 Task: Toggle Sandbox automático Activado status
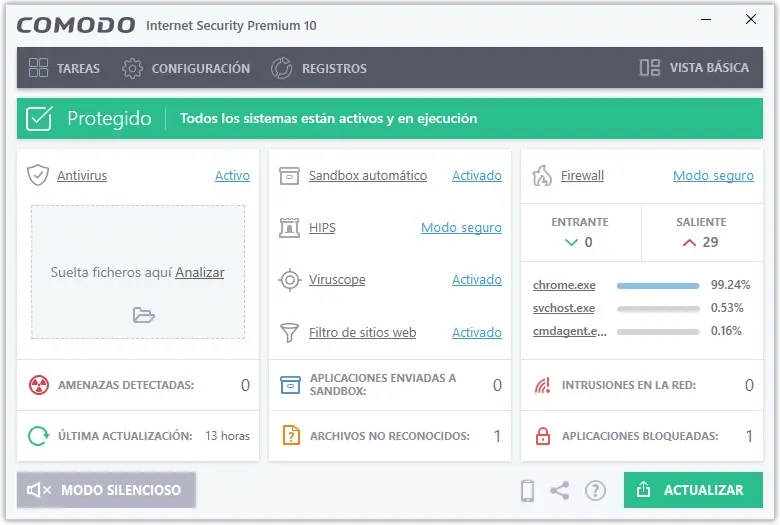tap(477, 176)
